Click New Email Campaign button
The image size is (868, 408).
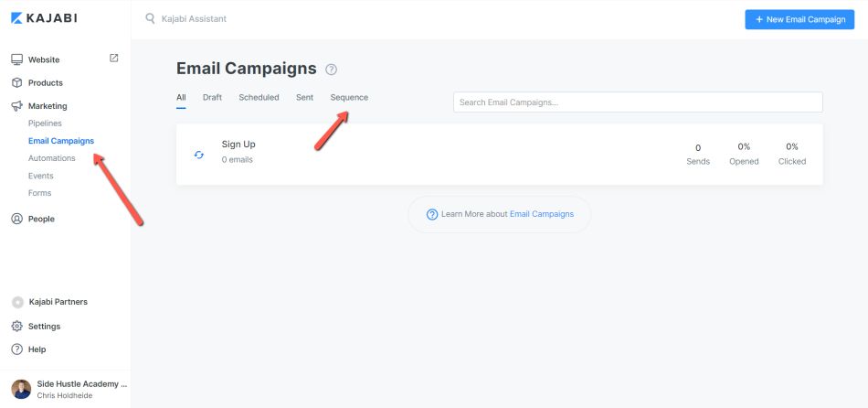(x=799, y=19)
